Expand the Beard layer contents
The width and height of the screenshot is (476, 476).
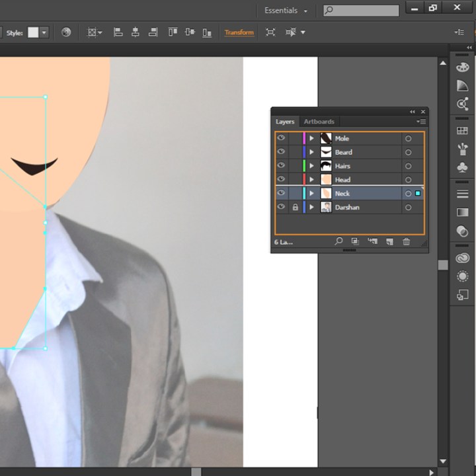[x=311, y=153]
